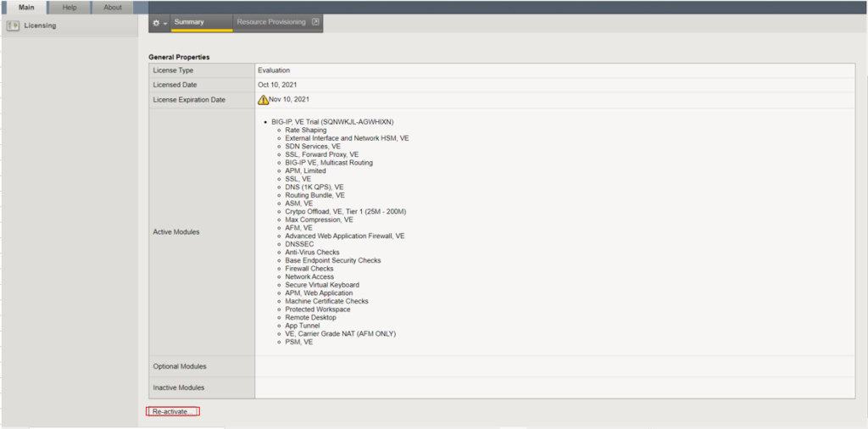The height and width of the screenshot is (429, 868).
Task: Open the About tab
Action: 113,8
